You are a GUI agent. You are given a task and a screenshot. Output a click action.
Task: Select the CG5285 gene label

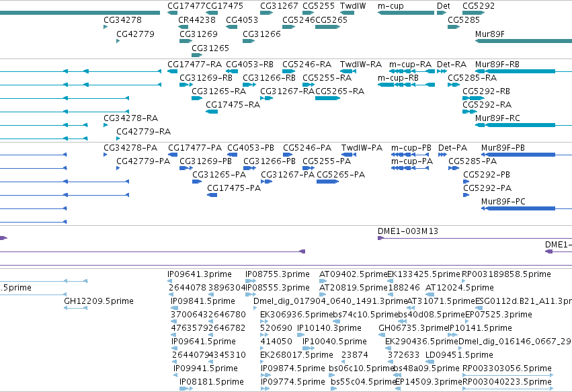point(464,20)
